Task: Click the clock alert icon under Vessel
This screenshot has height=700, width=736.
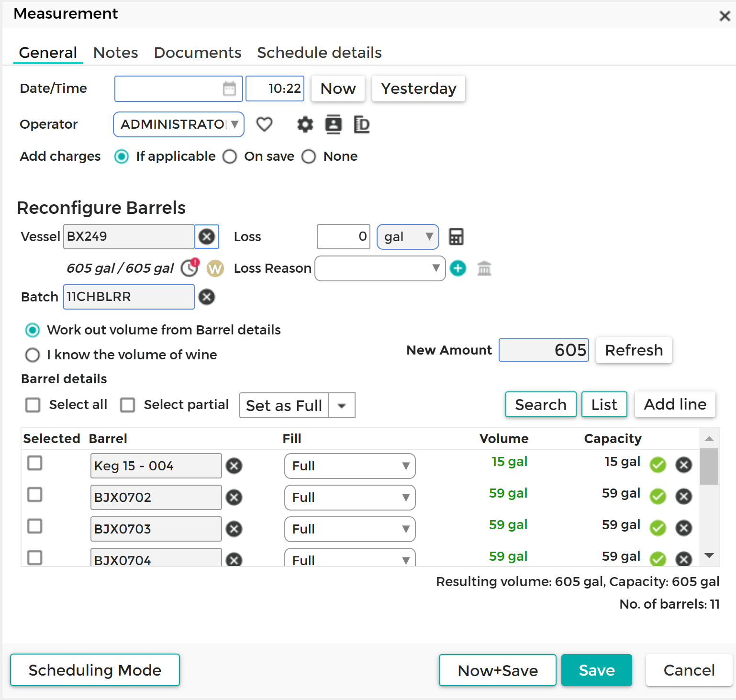Action: click(x=190, y=268)
